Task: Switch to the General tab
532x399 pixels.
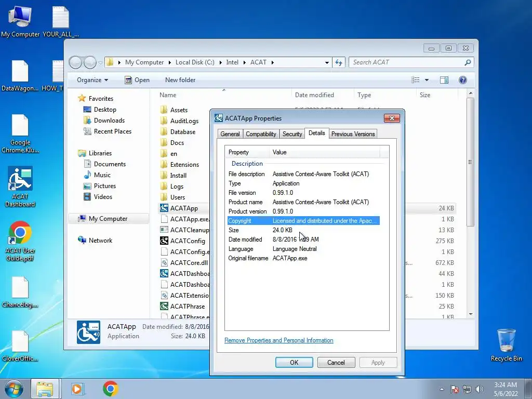Action: [x=230, y=134]
